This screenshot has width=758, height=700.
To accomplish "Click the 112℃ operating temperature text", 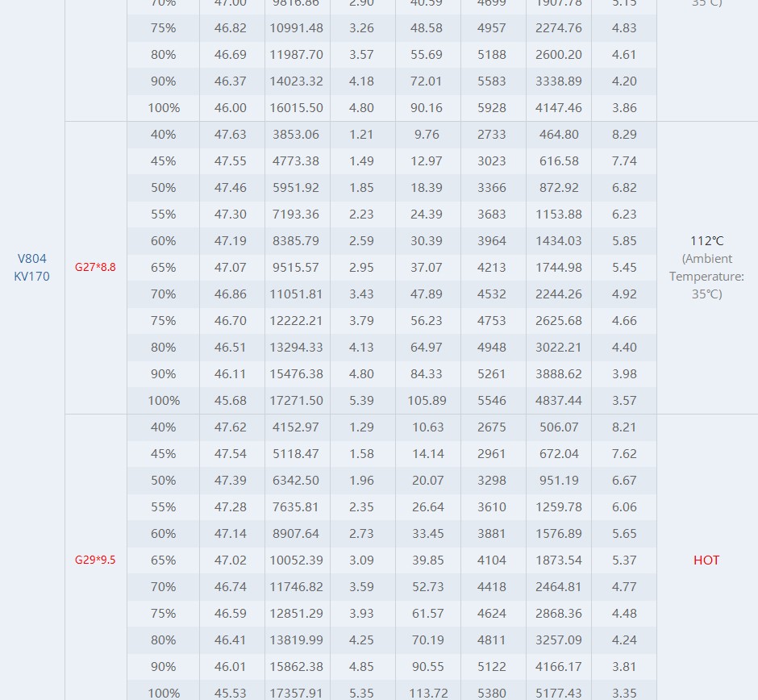I will (x=706, y=240).
